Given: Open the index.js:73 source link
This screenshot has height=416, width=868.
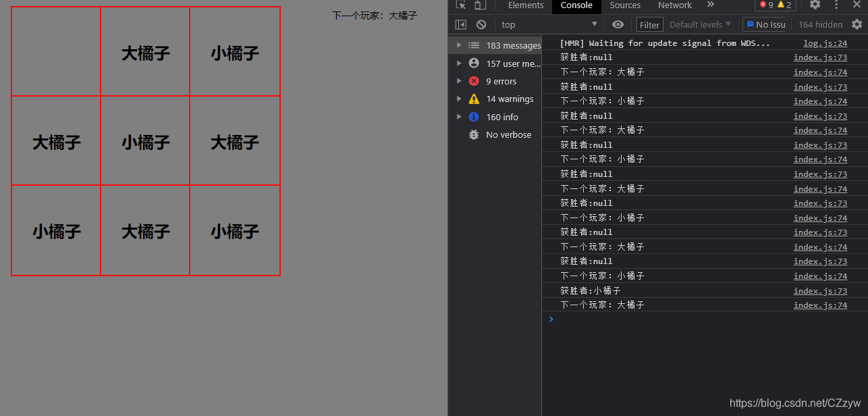Looking at the screenshot, I should click(x=820, y=57).
